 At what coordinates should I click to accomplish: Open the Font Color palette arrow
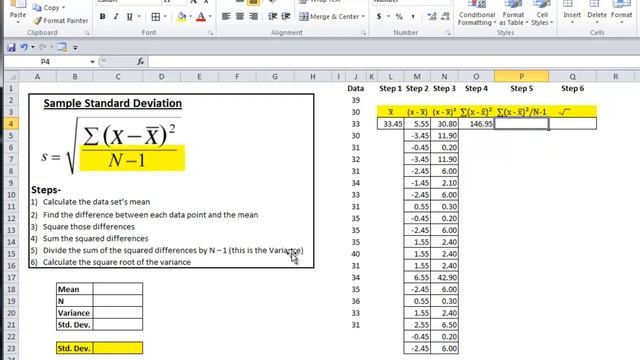tap(210, 17)
